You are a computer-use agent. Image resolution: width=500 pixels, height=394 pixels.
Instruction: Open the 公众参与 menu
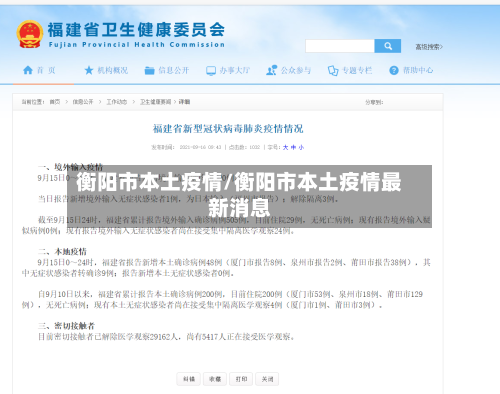tap(289, 70)
